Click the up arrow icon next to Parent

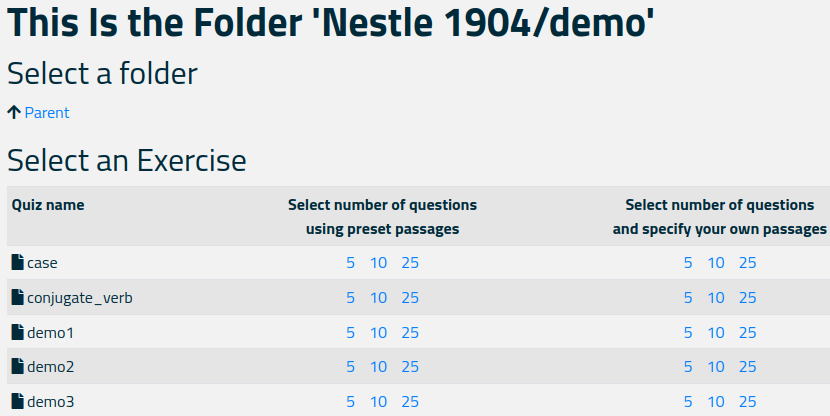(x=14, y=112)
